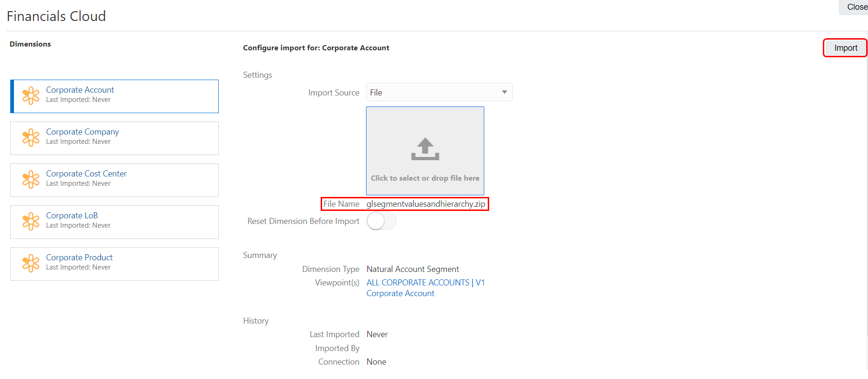The image size is (868, 379).
Task: Click 'Last Imported: Never' under Corporate Company
Action: click(x=78, y=142)
